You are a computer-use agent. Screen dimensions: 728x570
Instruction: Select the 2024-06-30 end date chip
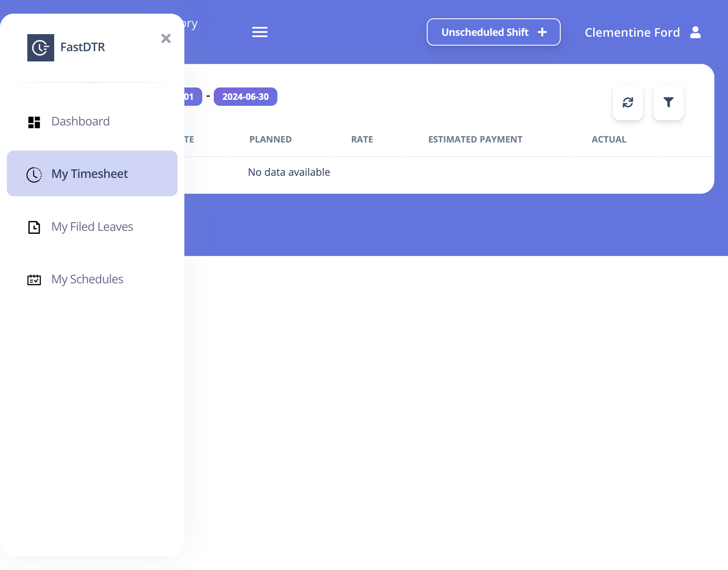coord(245,96)
